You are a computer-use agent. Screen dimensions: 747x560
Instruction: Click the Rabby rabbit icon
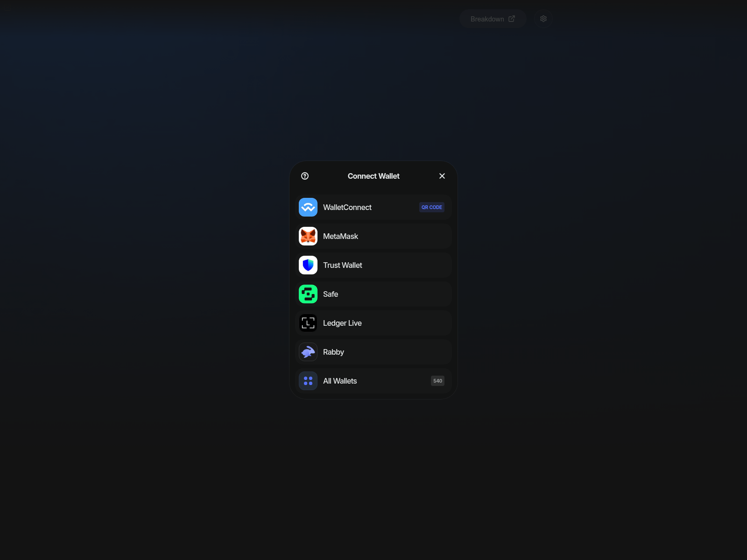pyautogui.click(x=308, y=352)
